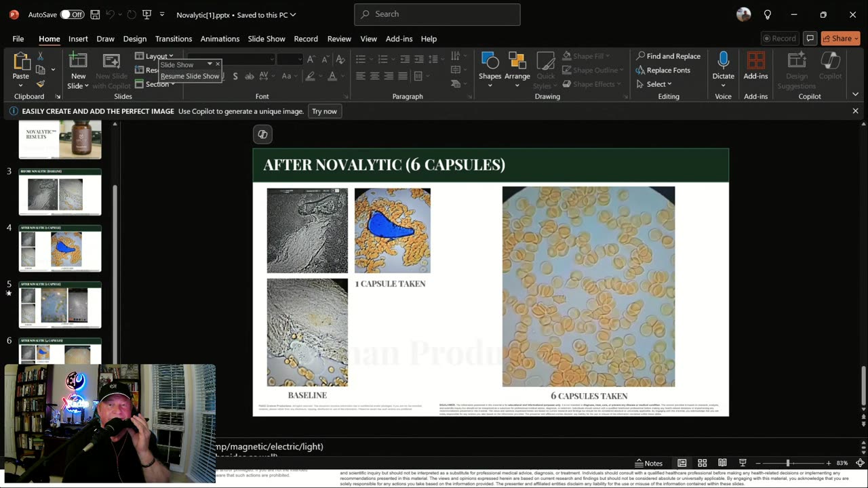Click the Save icon in title bar
Image resolution: width=868 pixels, height=488 pixels.
click(95, 14)
